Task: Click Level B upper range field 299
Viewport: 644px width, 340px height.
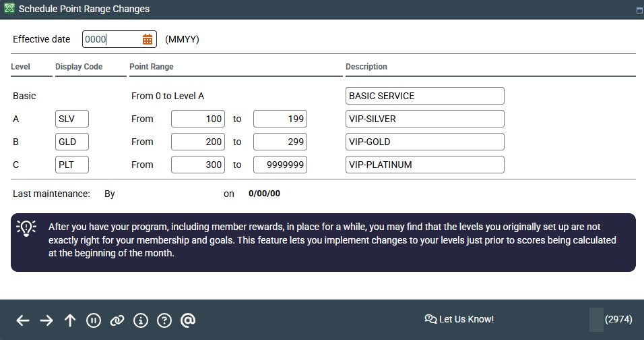Action: point(280,142)
